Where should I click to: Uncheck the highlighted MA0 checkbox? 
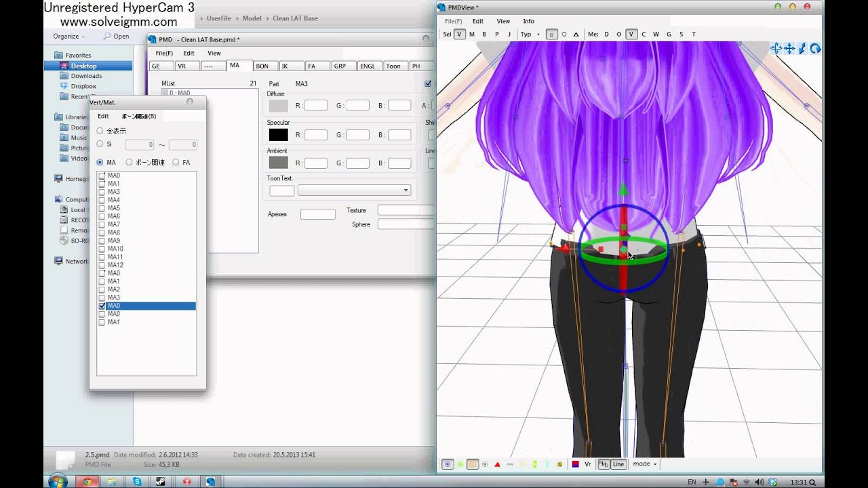[x=102, y=306]
